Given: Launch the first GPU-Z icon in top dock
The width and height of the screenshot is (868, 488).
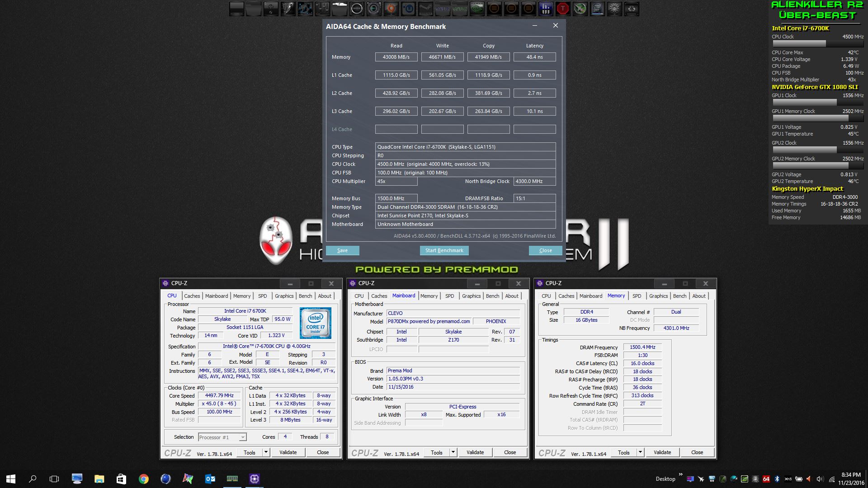Looking at the screenshot, I should pyautogui.click(x=442, y=9).
